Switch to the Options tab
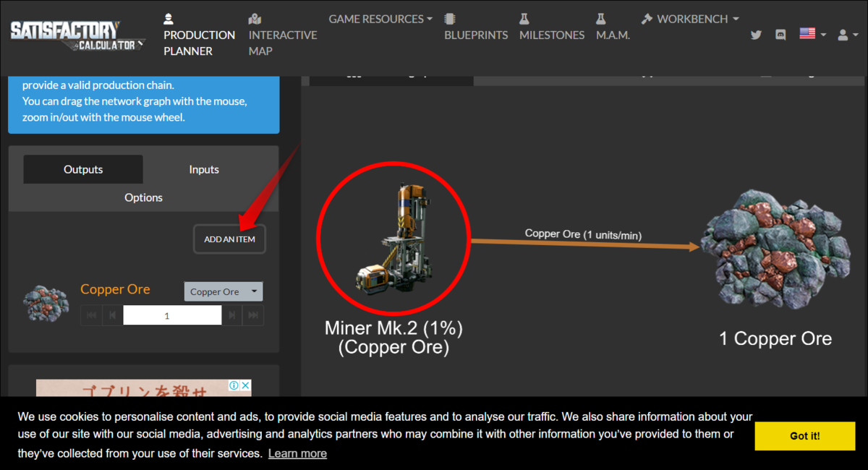This screenshot has width=868, height=470. 143,197
